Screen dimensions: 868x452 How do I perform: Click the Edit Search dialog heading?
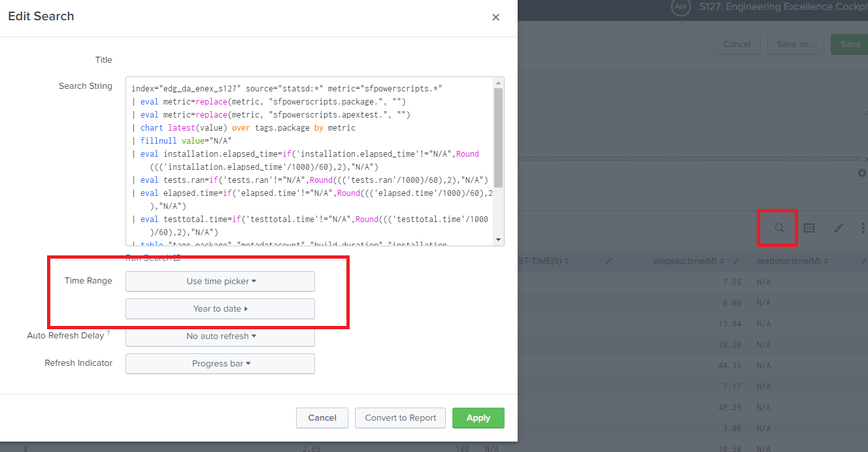41,16
